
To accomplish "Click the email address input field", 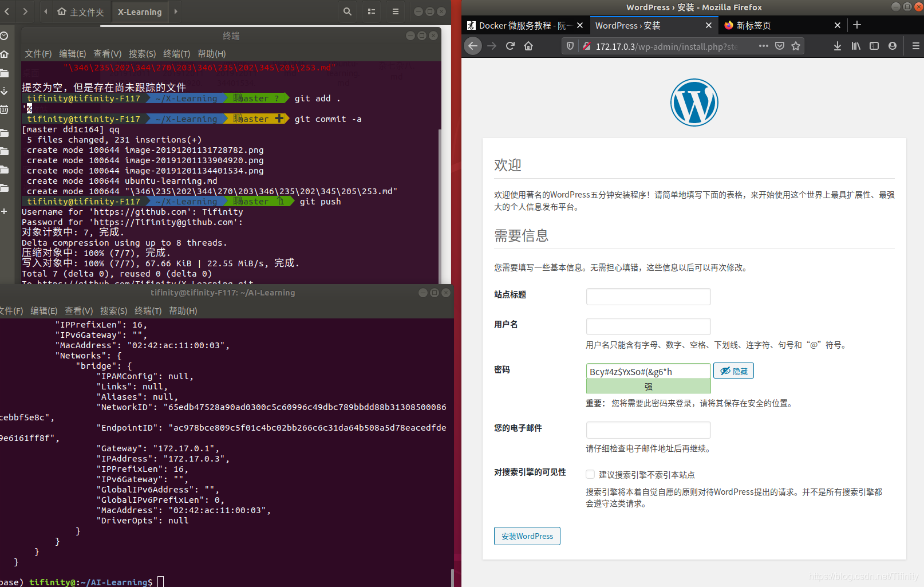I will [648, 430].
